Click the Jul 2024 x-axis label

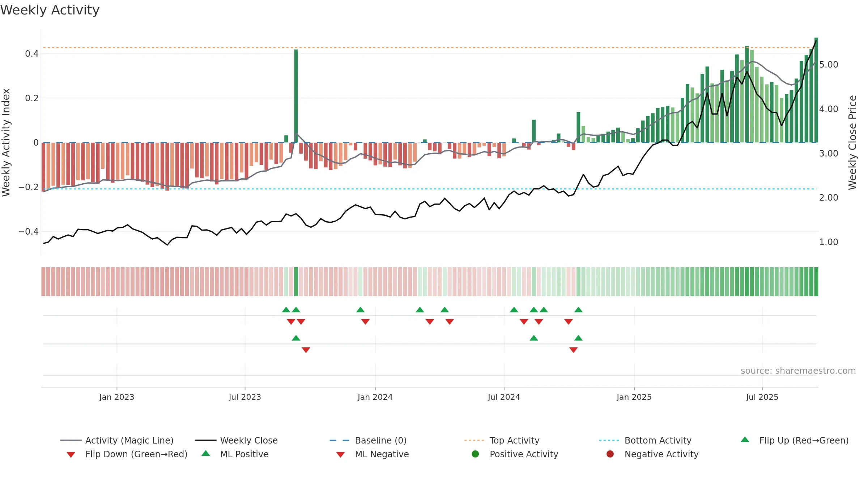coord(504,397)
